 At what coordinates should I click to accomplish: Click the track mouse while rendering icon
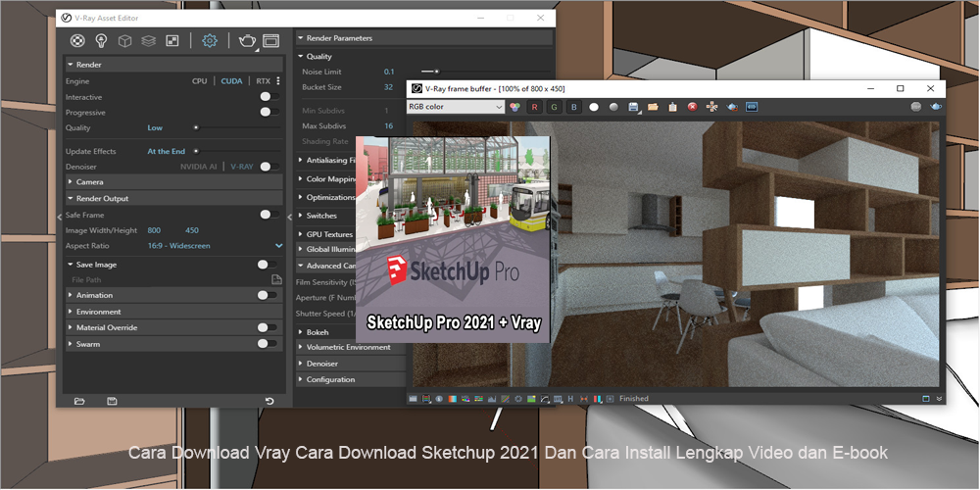point(711,107)
